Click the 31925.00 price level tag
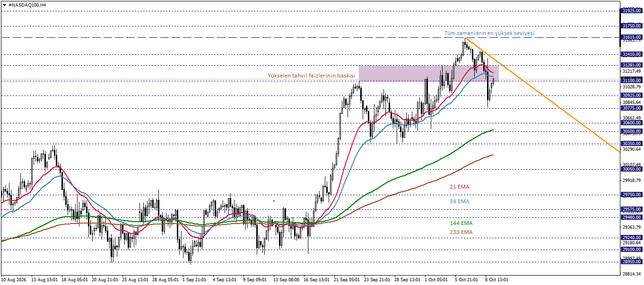 click(632, 10)
